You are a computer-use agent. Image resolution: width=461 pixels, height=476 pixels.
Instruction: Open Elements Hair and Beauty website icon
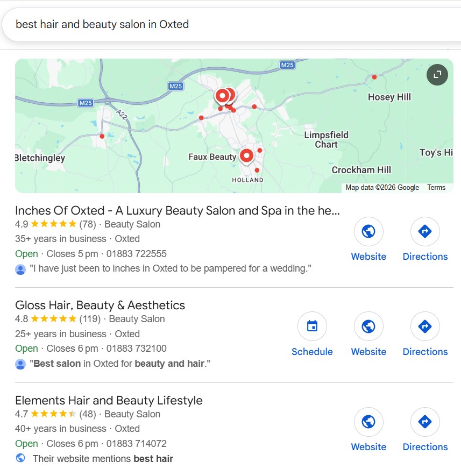tap(368, 422)
